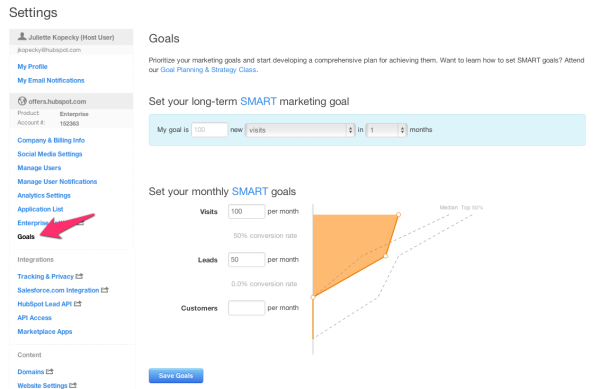The width and height of the screenshot is (600, 389).
Task: Open Analytics Settings in the sidebar
Action: pos(44,195)
